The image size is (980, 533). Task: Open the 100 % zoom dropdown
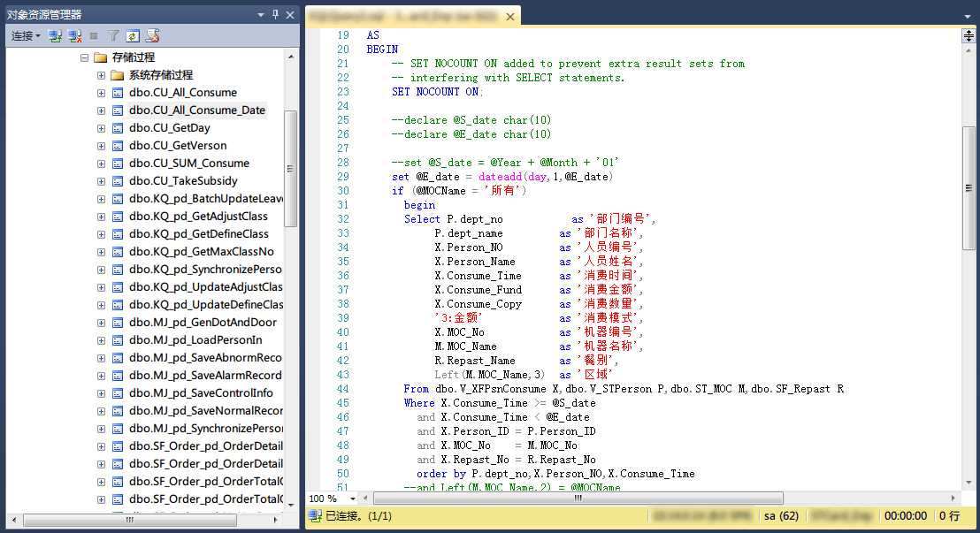pos(353,499)
